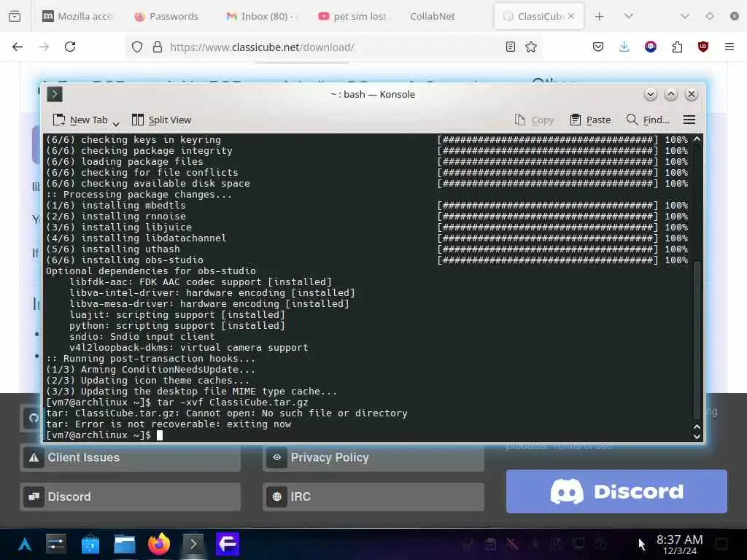Open a New Tab in Konsole
Screen dimensions: 747x560
click(x=80, y=120)
